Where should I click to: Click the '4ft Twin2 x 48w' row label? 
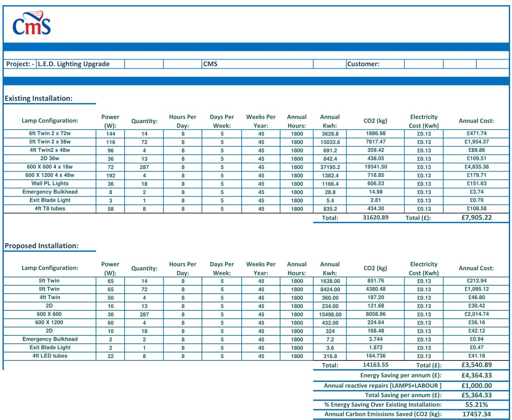click(x=50, y=150)
